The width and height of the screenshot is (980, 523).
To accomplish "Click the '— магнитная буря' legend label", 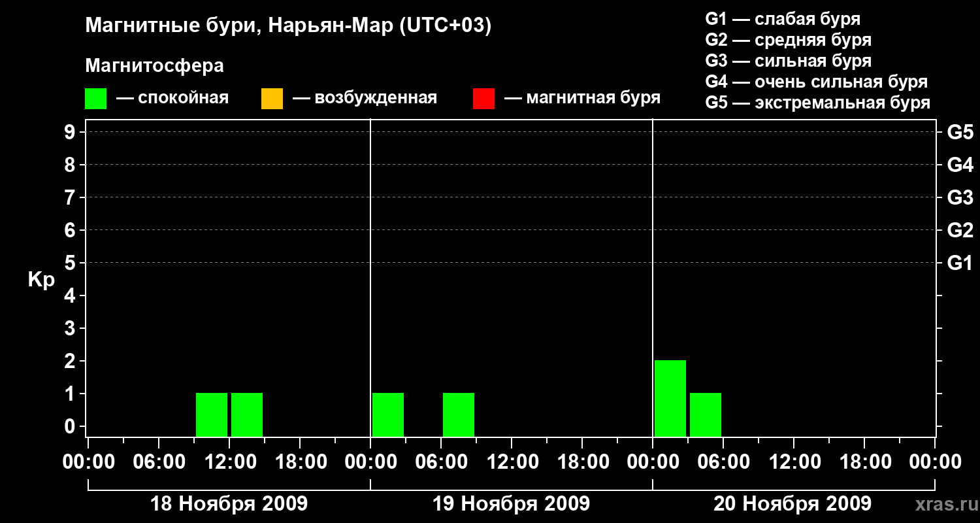I will click(582, 98).
